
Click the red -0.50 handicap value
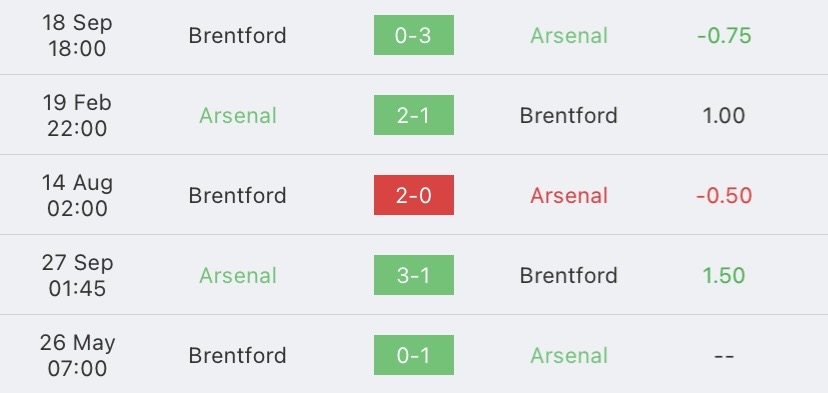click(x=724, y=195)
